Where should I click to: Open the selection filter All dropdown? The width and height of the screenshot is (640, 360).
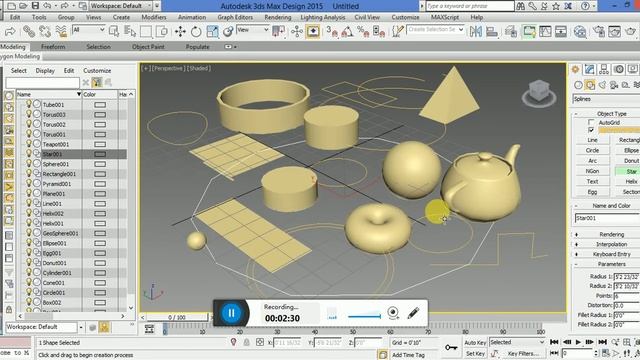(x=89, y=30)
